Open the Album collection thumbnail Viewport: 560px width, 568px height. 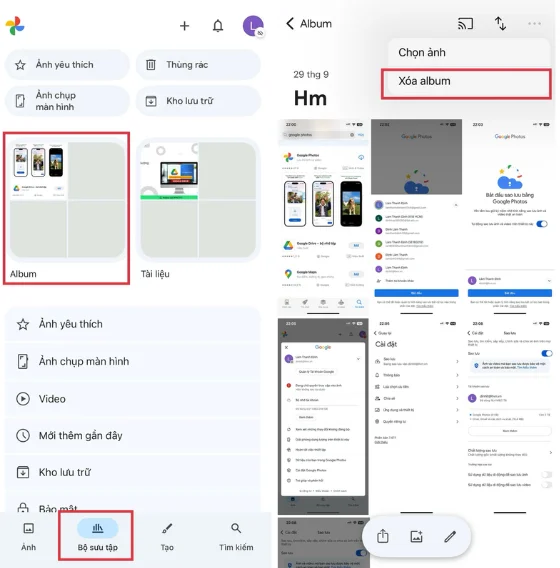(x=67, y=200)
